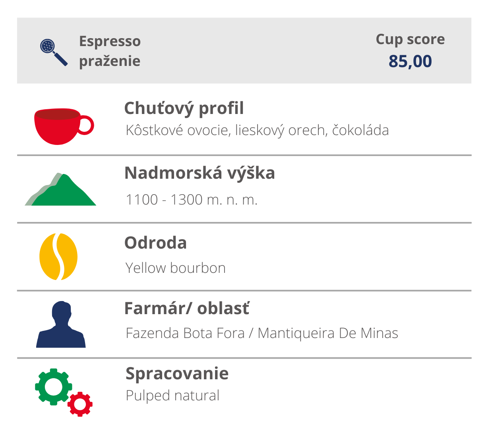This screenshot has width=494, height=448.
Task: Click the green mountain altitude icon
Action: [x=60, y=189]
